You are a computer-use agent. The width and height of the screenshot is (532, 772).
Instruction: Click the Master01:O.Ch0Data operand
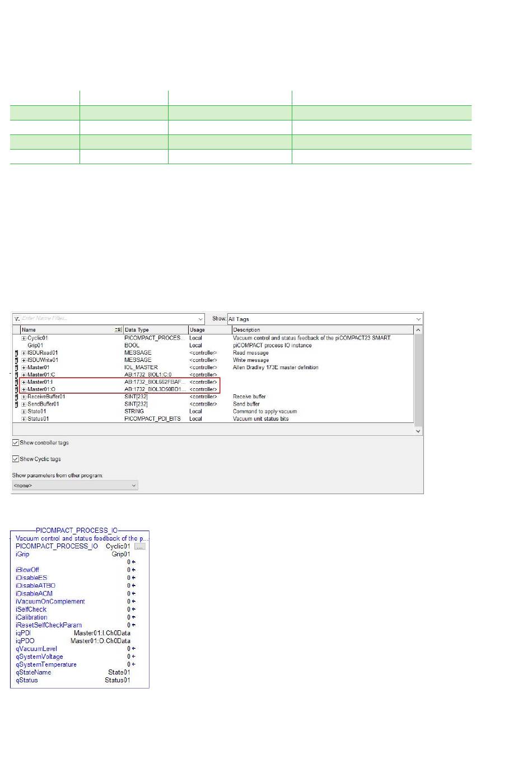100,640
